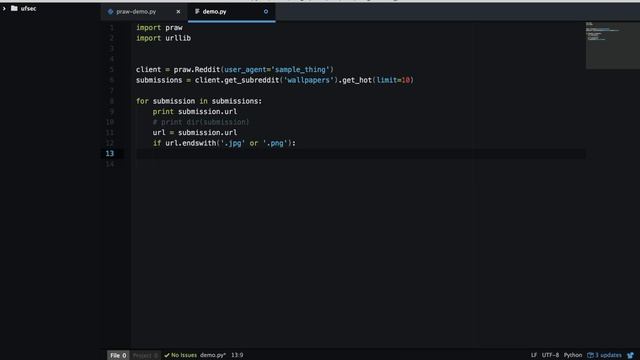The height and width of the screenshot is (360, 640).
Task: Change LF line ending selector
Action: click(534, 356)
